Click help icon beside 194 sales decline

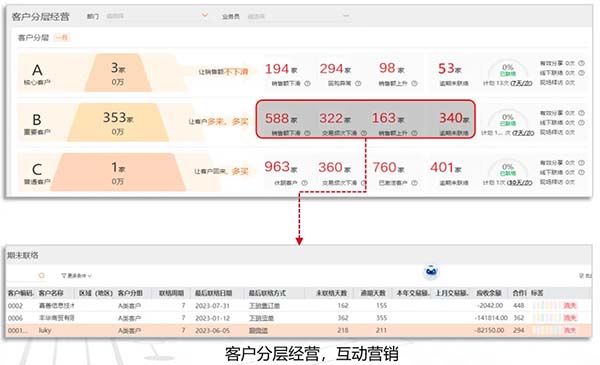(307, 83)
